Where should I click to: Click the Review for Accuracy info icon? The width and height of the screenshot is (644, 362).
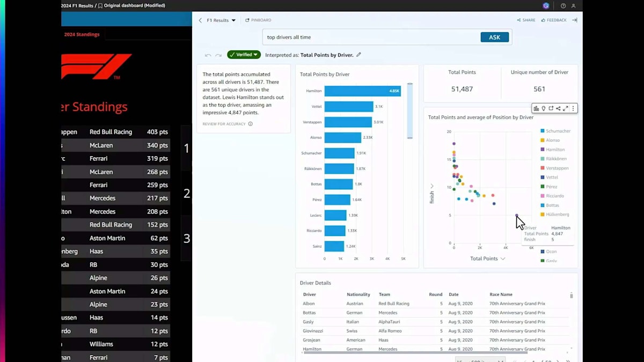250,124
